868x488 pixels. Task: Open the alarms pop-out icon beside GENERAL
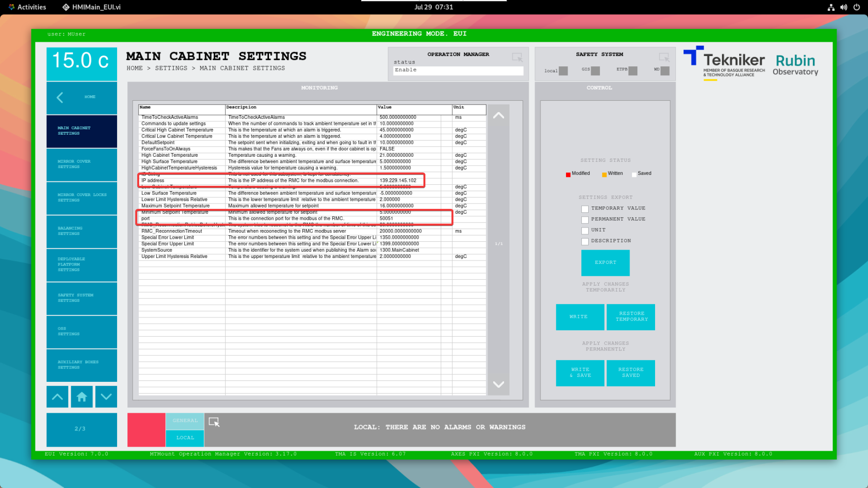tap(214, 422)
